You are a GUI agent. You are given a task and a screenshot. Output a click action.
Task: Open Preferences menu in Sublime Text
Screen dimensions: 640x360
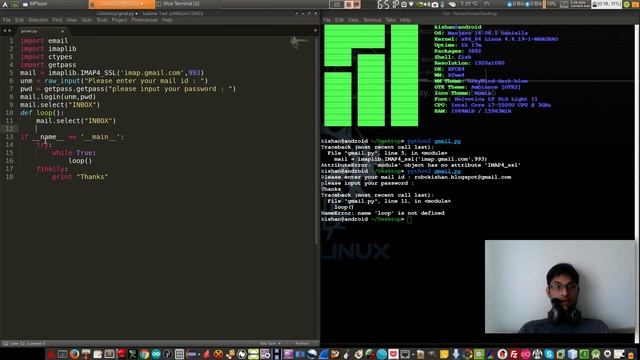(x=144, y=20)
